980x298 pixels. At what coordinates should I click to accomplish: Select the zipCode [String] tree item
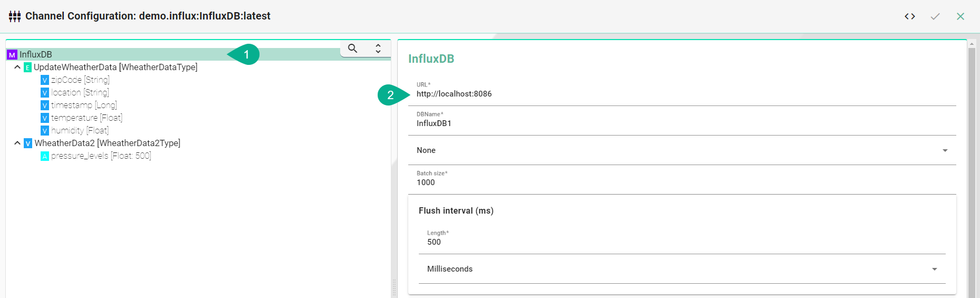pos(80,80)
